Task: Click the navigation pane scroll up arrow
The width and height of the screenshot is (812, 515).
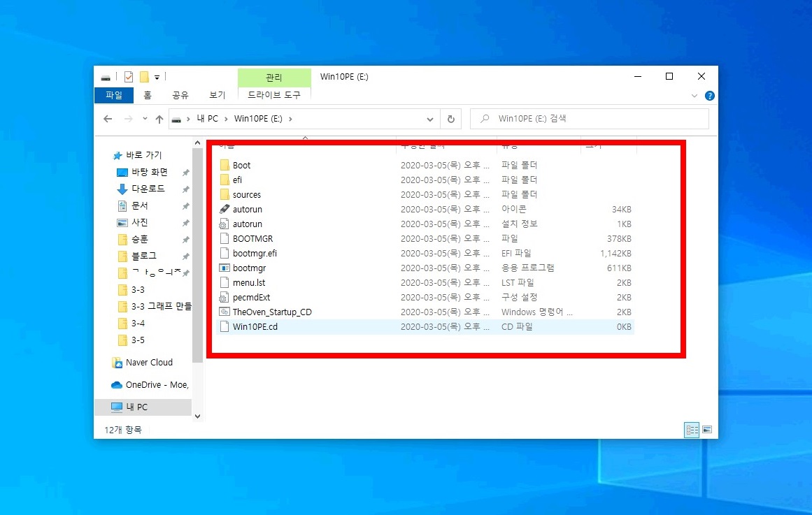Action: coord(197,143)
